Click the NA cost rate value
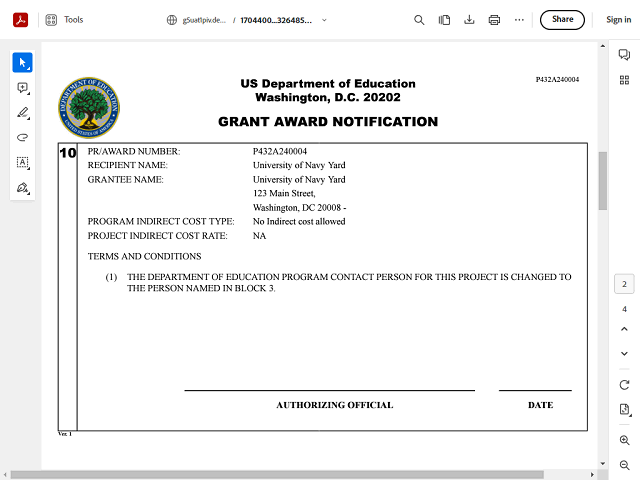Image resolution: width=640 pixels, height=480 pixels. click(x=259, y=236)
